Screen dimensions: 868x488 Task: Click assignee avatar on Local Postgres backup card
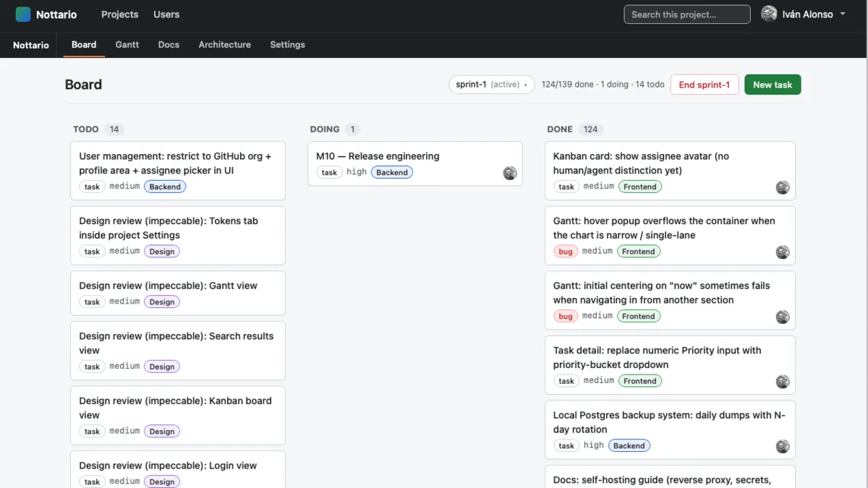coord(783,447)
